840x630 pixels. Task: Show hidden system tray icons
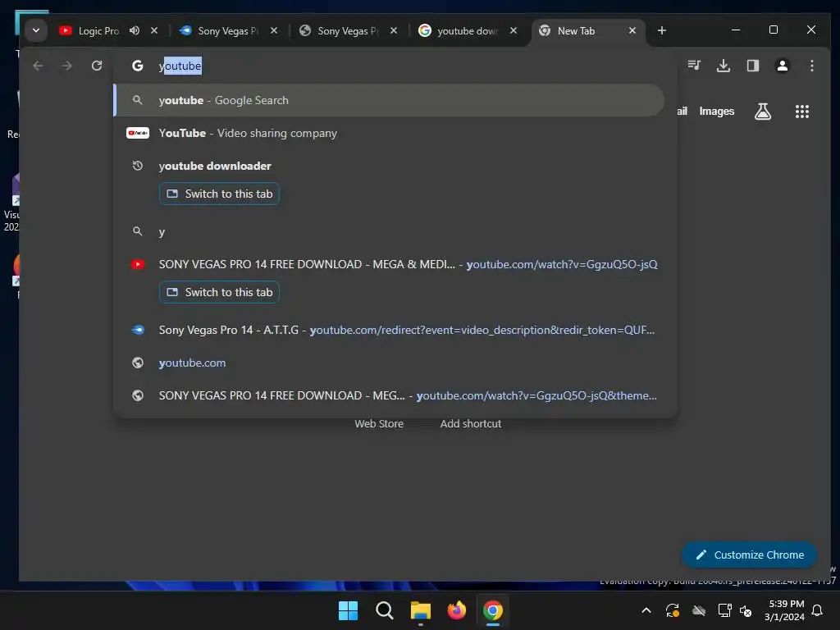pyautogui.click(x=646, y=610)
